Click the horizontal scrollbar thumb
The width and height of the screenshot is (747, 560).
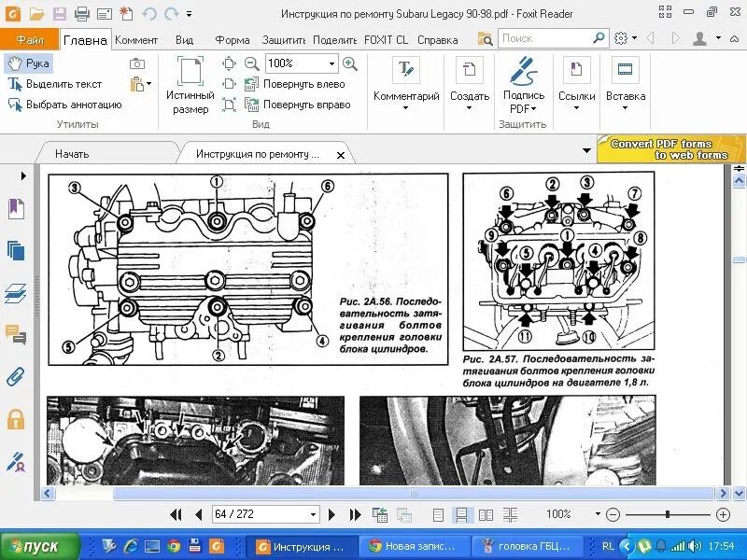pos(413,494)
